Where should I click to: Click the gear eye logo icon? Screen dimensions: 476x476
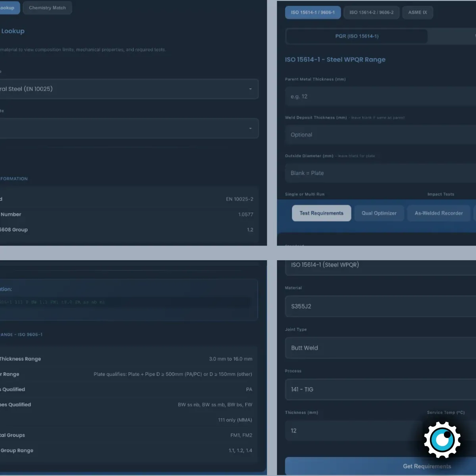442,440
